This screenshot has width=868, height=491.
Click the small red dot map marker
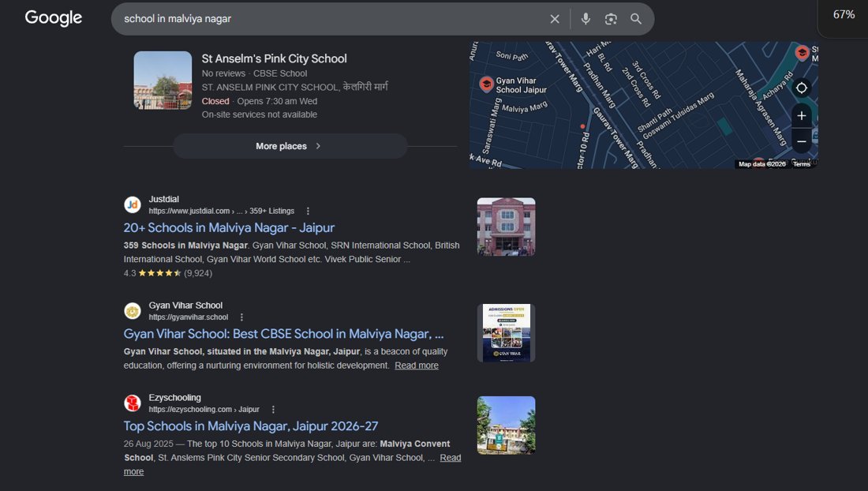[582, 127]
